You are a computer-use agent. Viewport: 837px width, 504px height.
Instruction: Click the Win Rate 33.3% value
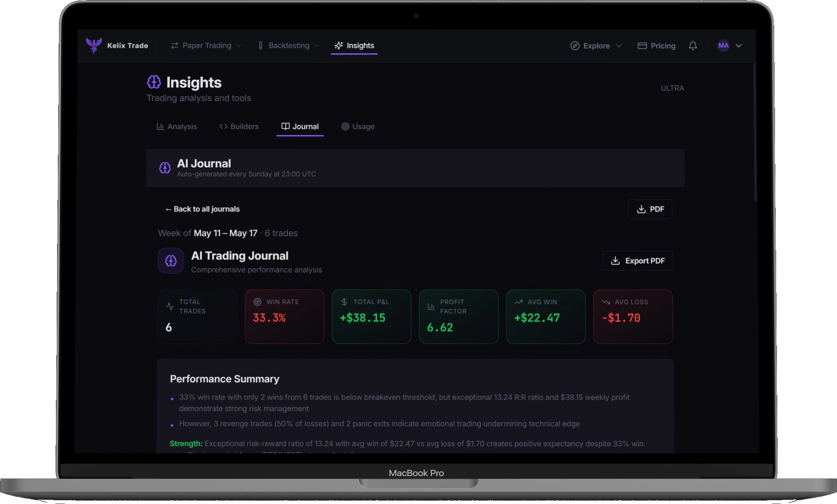(269, 318)
